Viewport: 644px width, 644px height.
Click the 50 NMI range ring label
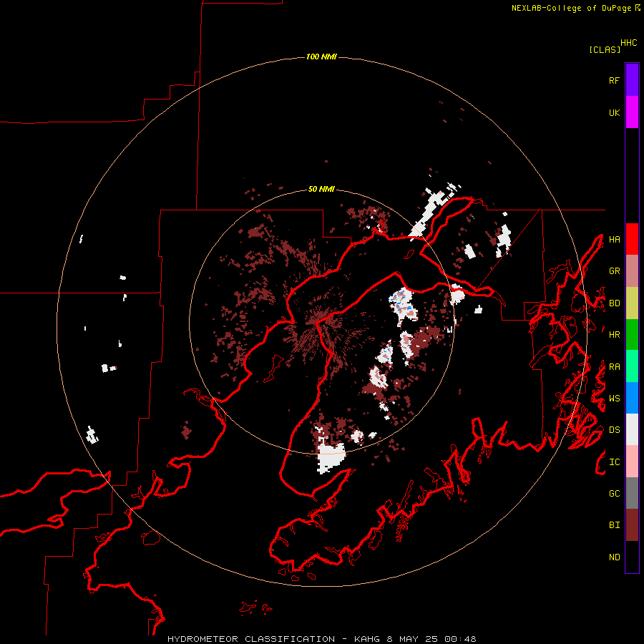coord(321,189)
